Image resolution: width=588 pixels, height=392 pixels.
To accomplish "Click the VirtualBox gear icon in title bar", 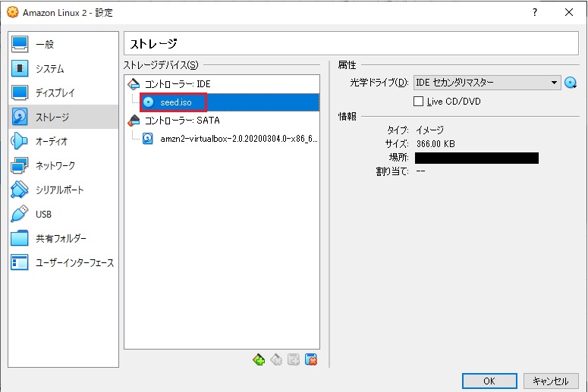I will tap(12, 12).
